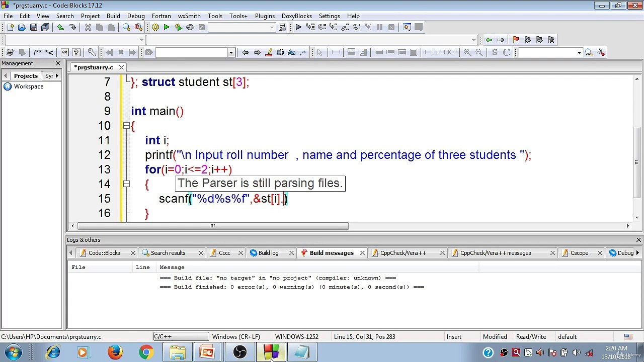
Task: Collapse the for-loop fold marker at line 14
Action: point(126,184)
